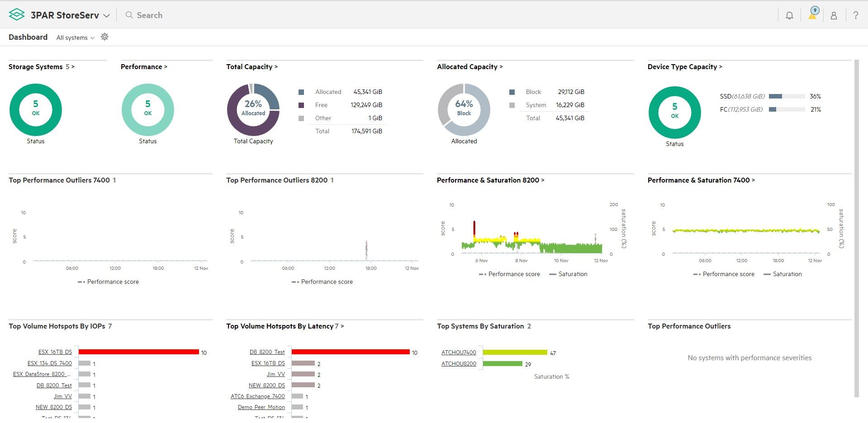This screenshot has height=423, width=868.
Task: Open the Device Type Capacity panel link
Action: (685, 66)
